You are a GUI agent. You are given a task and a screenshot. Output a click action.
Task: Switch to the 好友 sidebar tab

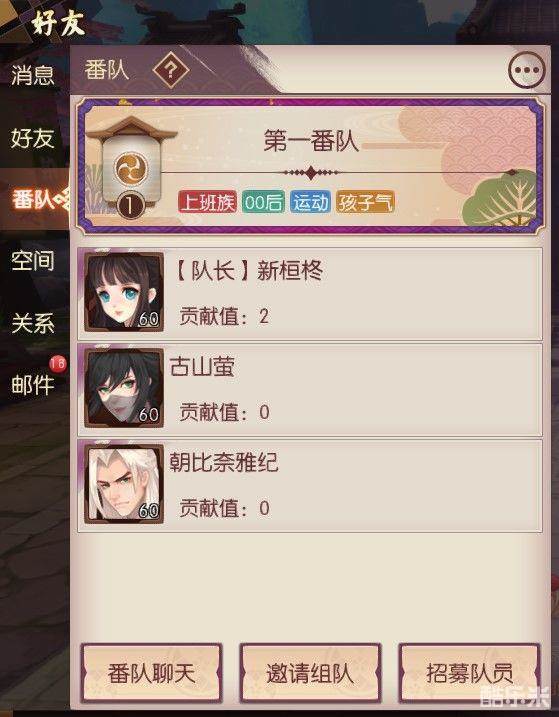[33, 138]
